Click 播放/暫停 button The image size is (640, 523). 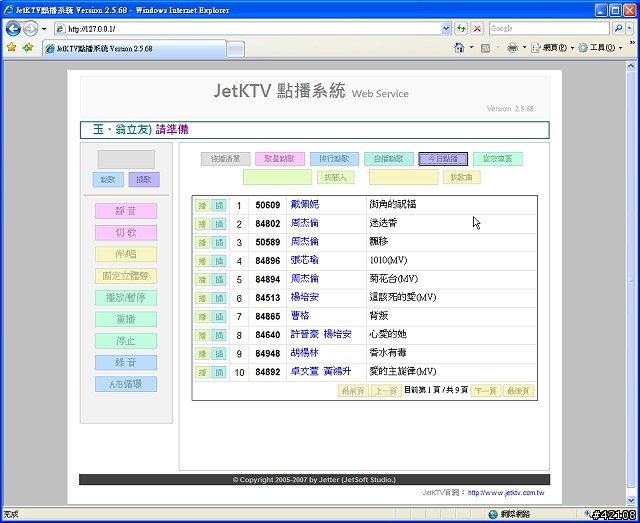[126, 298]
